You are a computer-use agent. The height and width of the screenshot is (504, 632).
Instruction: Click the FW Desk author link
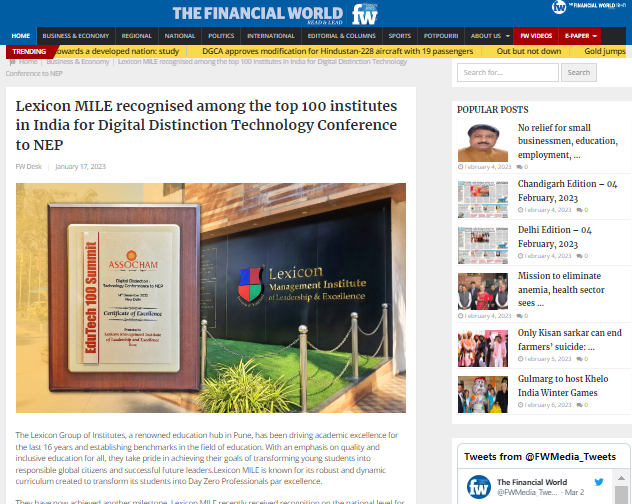[29, 167]
